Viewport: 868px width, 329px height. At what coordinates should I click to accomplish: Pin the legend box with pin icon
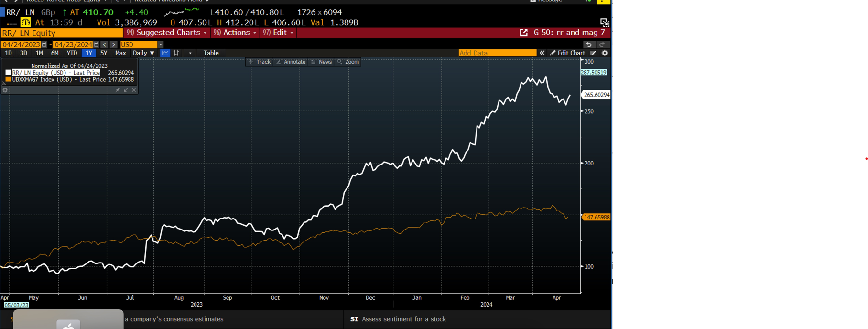[x=118, y=90]
